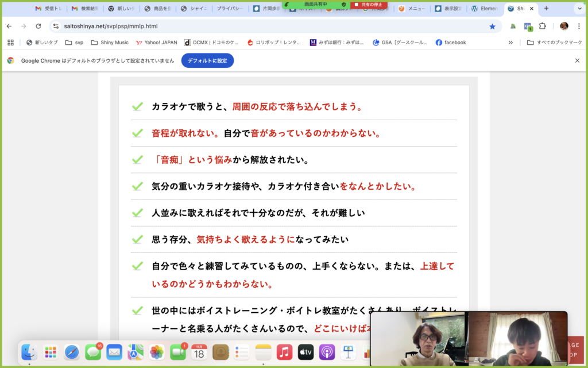
Task: Dismiss the default browser notification bar
Action: click(577, 60)
